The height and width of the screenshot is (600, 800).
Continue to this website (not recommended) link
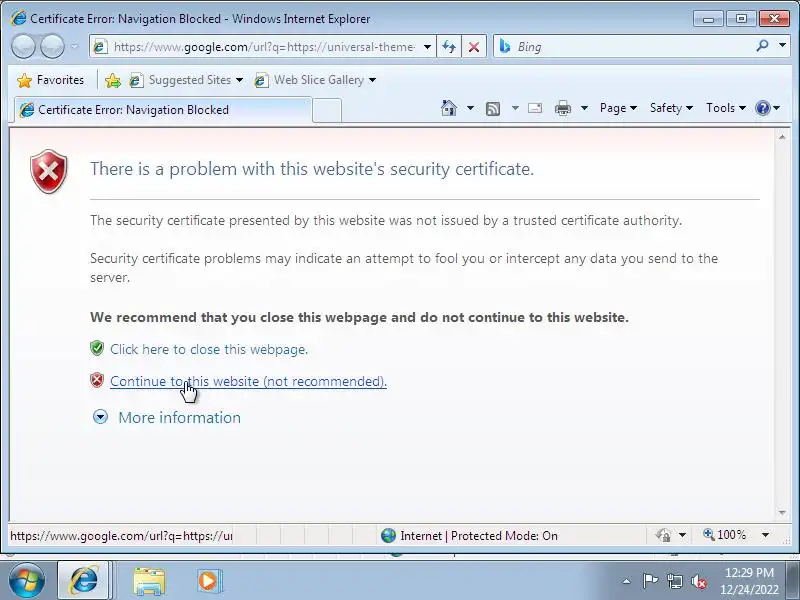248,382
